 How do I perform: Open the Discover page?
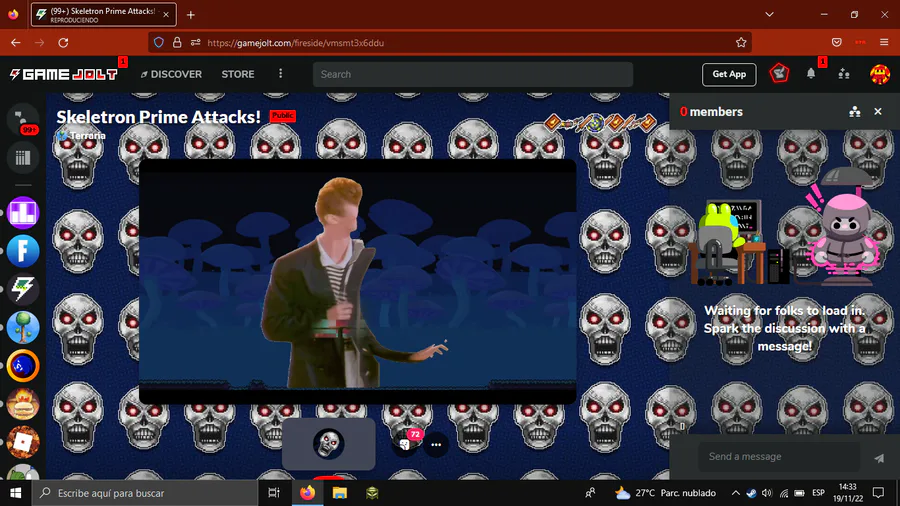[171, 74]
